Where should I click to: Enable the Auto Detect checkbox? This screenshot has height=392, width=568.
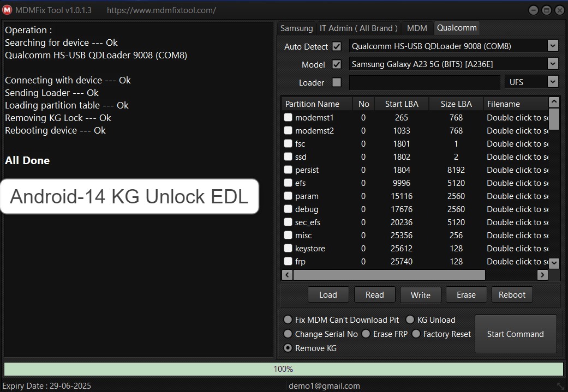pos(337,46)
